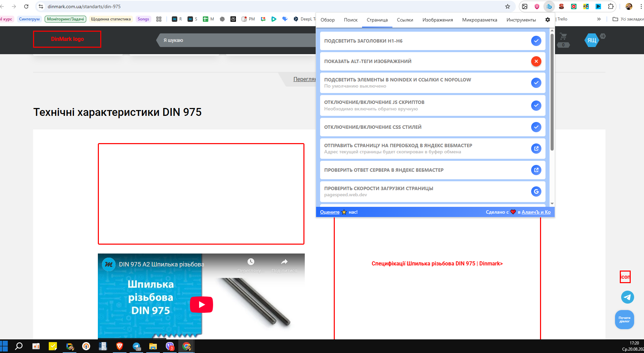Open the Extensions puzzle-piece menu
The image size is (644, 353).
pos(611,6)
